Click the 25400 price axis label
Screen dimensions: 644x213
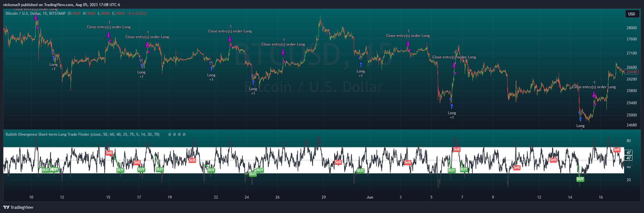[631, 103]
